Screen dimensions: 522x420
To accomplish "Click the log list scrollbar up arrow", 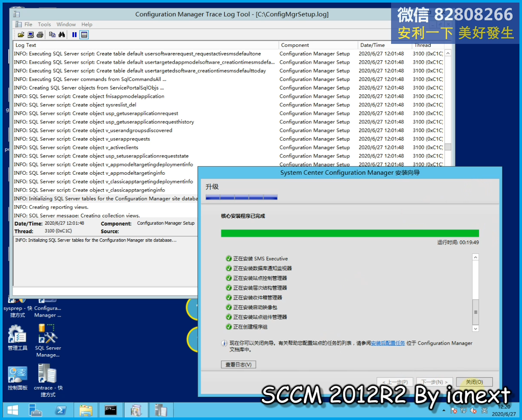I will point(448,53).
